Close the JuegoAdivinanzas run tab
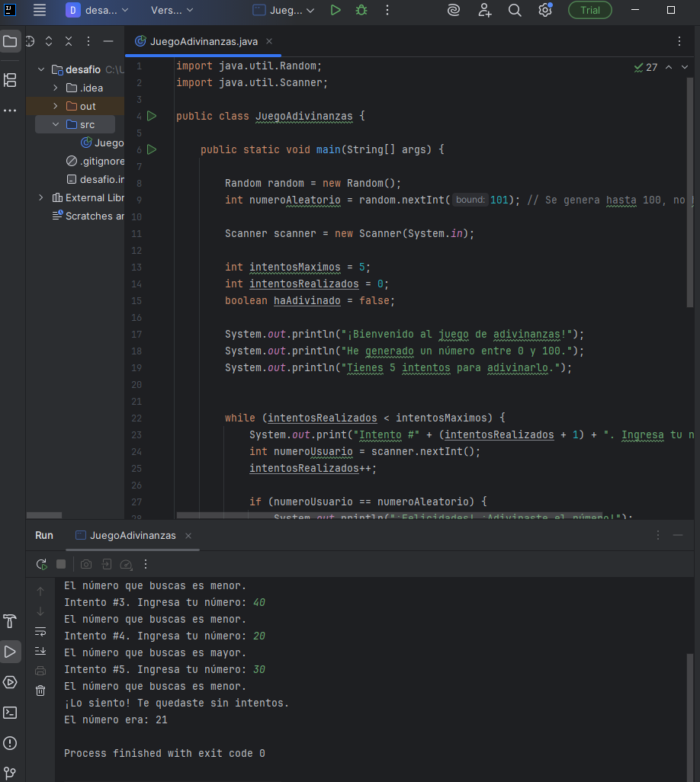 pyautogui.click(x=188, y=536)
